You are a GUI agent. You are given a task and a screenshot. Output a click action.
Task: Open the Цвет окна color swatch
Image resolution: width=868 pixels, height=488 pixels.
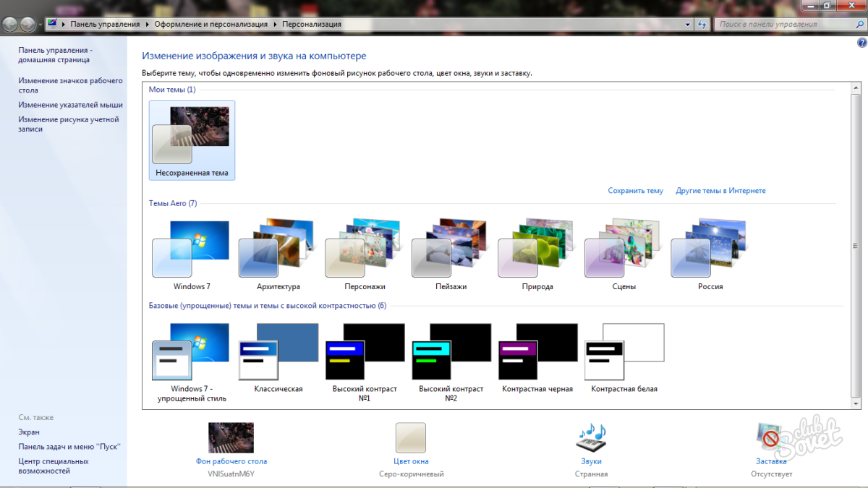[x=410, y=438]
